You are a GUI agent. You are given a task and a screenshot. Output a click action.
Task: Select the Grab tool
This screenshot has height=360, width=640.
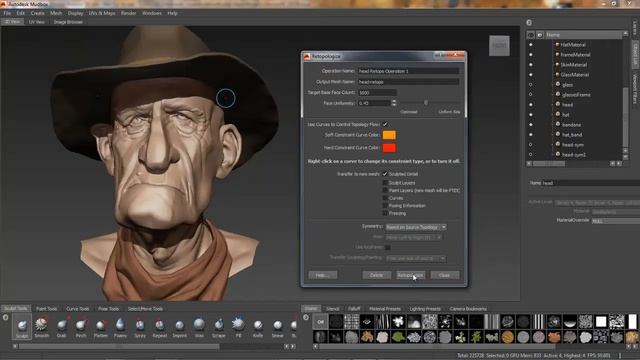click(x=62, y=327)
